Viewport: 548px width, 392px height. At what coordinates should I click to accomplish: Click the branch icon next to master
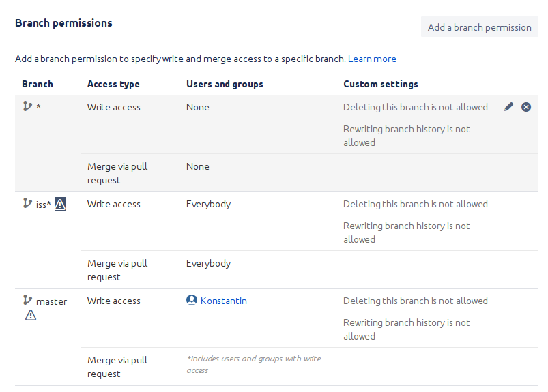27,300
